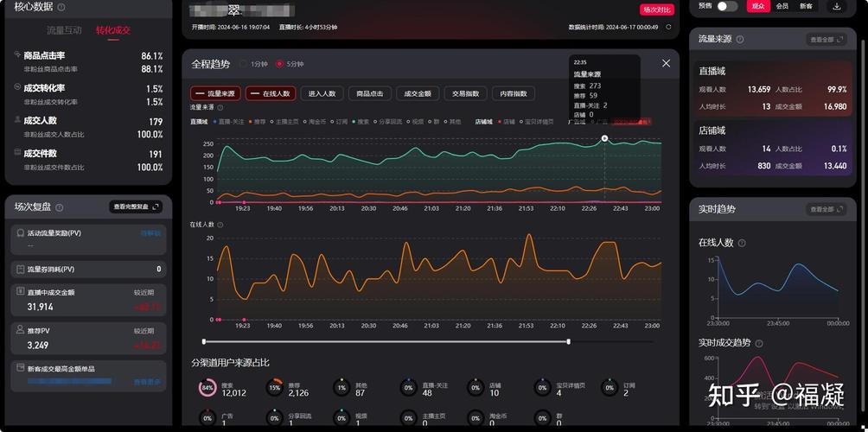Toggle the 在线人数 chart series
The height and width of the screenshot is (432, 868).
click(271, 93)
